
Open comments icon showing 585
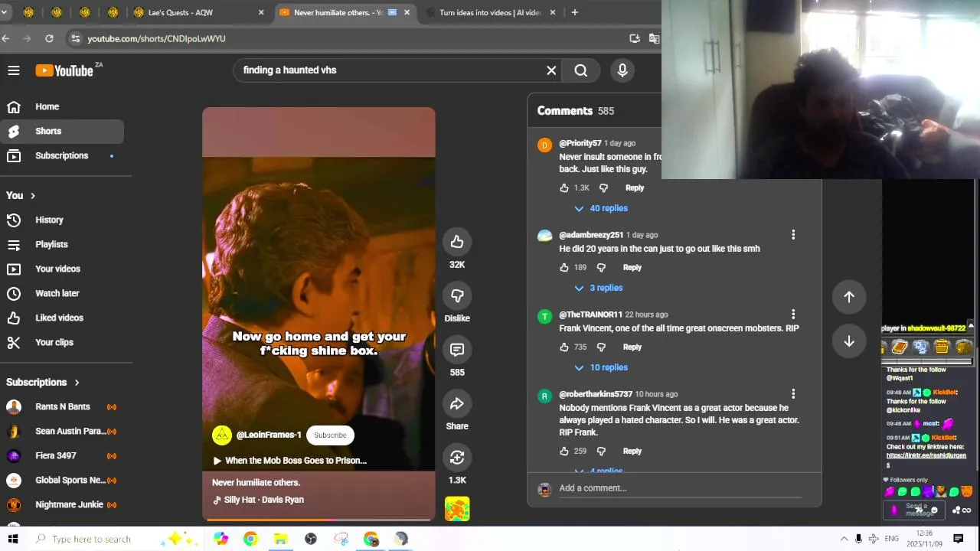(x=457, y=350)
